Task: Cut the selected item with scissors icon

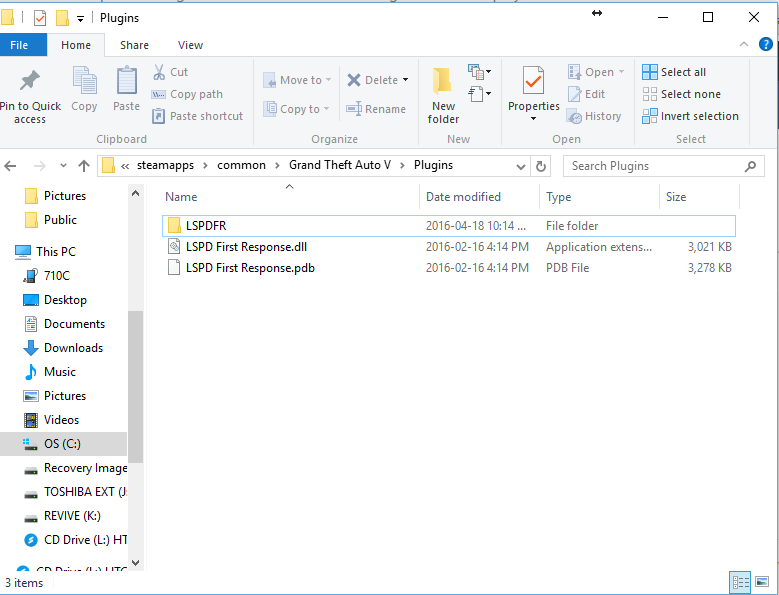Action: point(170,72)
